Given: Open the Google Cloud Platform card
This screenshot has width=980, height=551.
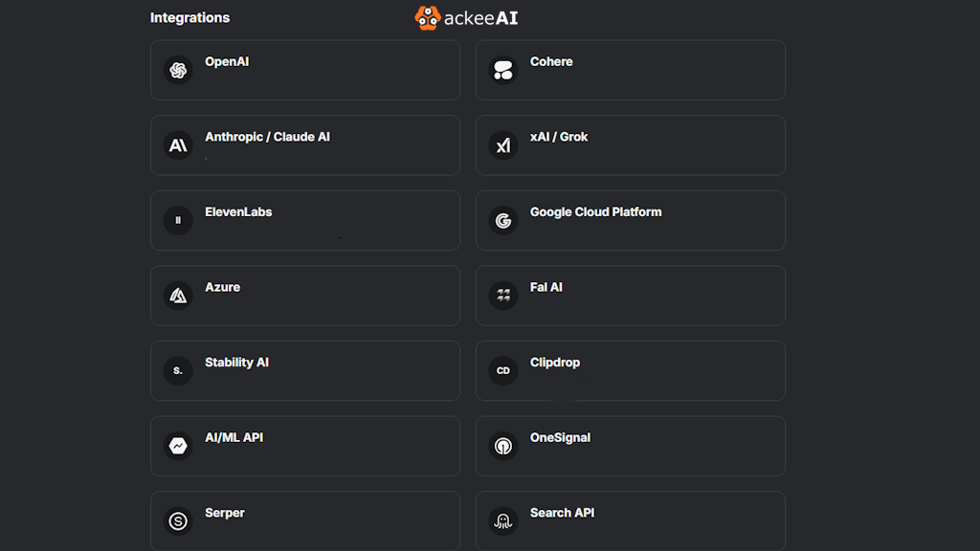Looking at the screenshot, I should point(631,221).
